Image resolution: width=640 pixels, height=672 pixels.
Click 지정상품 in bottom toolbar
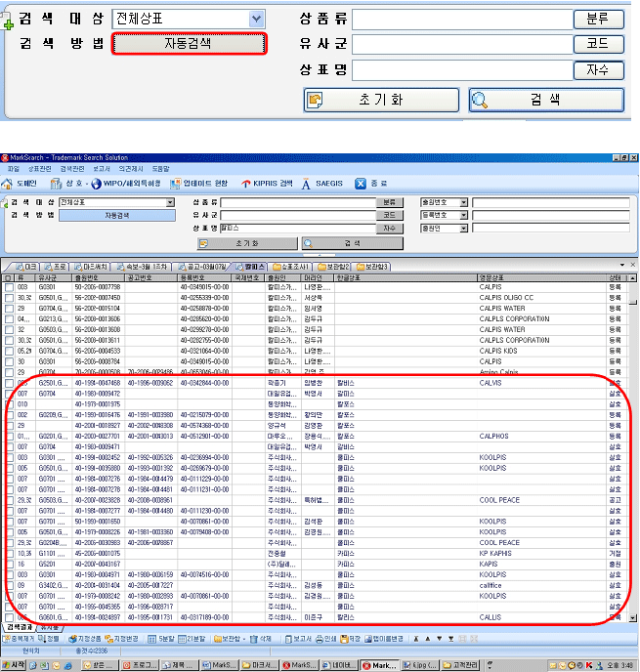pyautogui.click(x=84, y=639)
